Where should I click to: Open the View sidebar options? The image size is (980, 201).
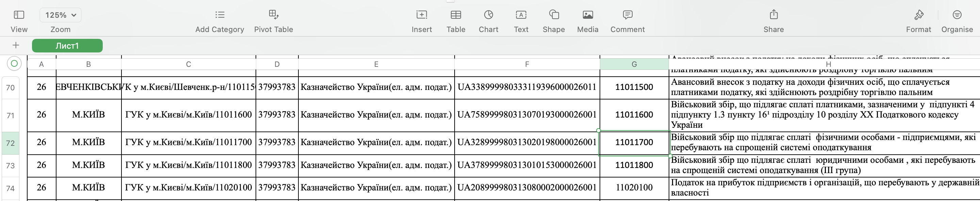pos(19,15)
